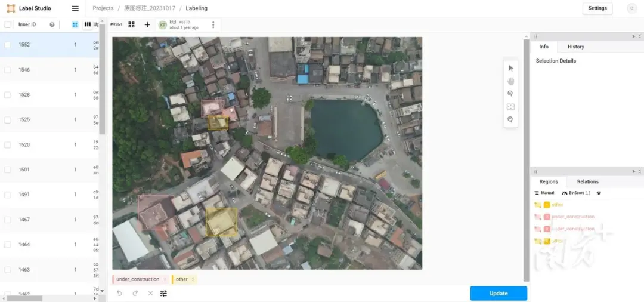Undo the last labeling action
Image resolution: width=644 pixels, height=302 pixels.
click(x=119, y=294)
